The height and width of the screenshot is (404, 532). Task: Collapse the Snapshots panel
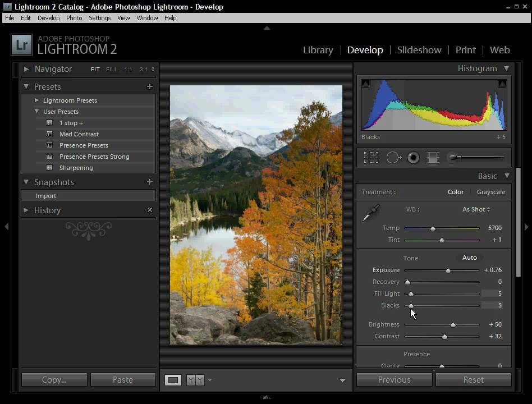pos(26,182)
